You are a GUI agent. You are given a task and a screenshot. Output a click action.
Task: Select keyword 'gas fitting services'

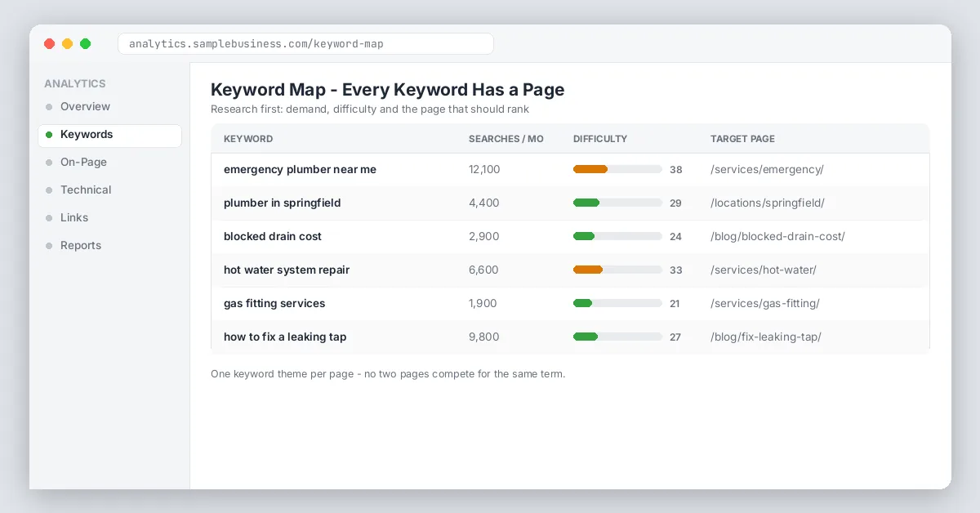274,303
